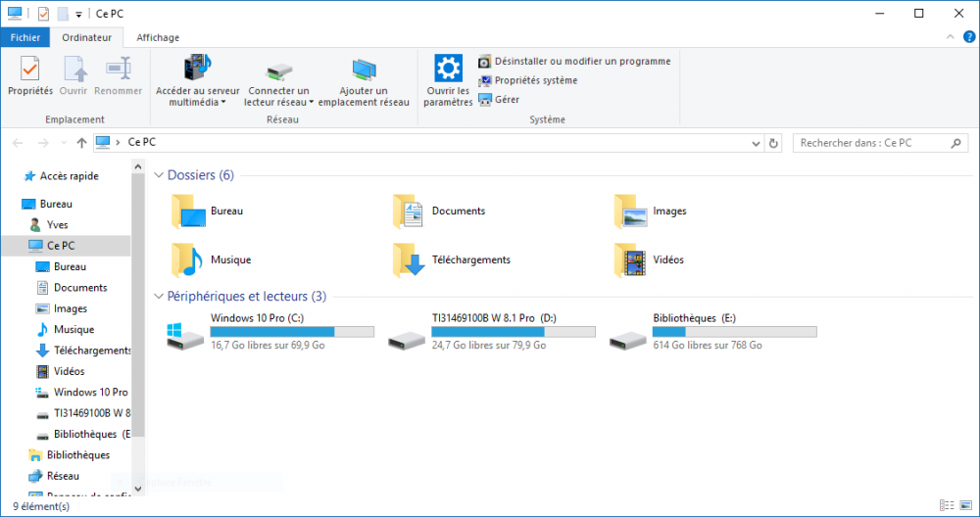Select 'Ce PC' in navigation pane
This screenshot has width=980, height=517.
[x=66, y=246]
